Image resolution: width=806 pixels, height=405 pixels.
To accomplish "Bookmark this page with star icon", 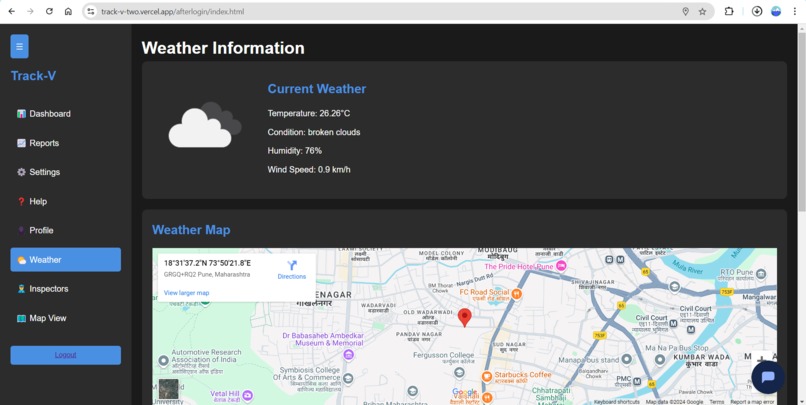I will [x=703, y=11].
